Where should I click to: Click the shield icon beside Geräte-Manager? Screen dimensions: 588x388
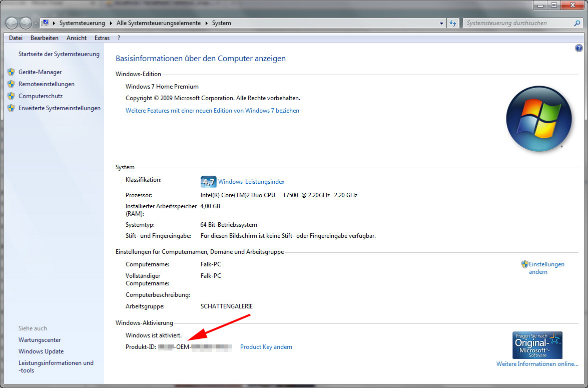(x=11, y=72)
